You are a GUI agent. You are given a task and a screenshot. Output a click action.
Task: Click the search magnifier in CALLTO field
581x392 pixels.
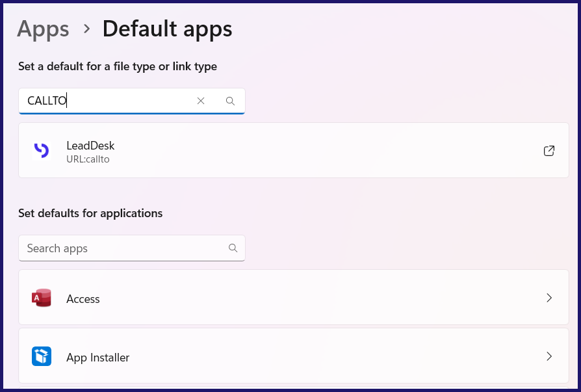pyautogui.click(x=230, y=101)
